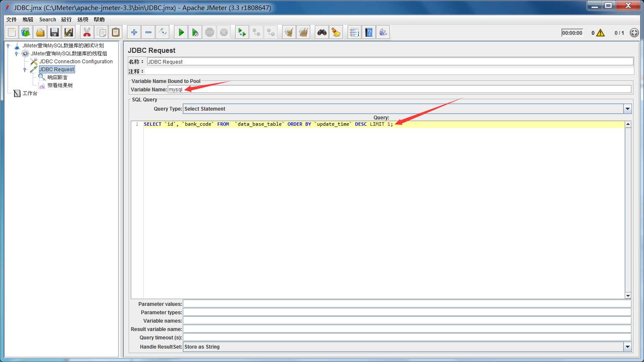This screenshot has height=362, width=644.
Task: Click the first greyed Remote Stop icon
Action: click(256, 32)
